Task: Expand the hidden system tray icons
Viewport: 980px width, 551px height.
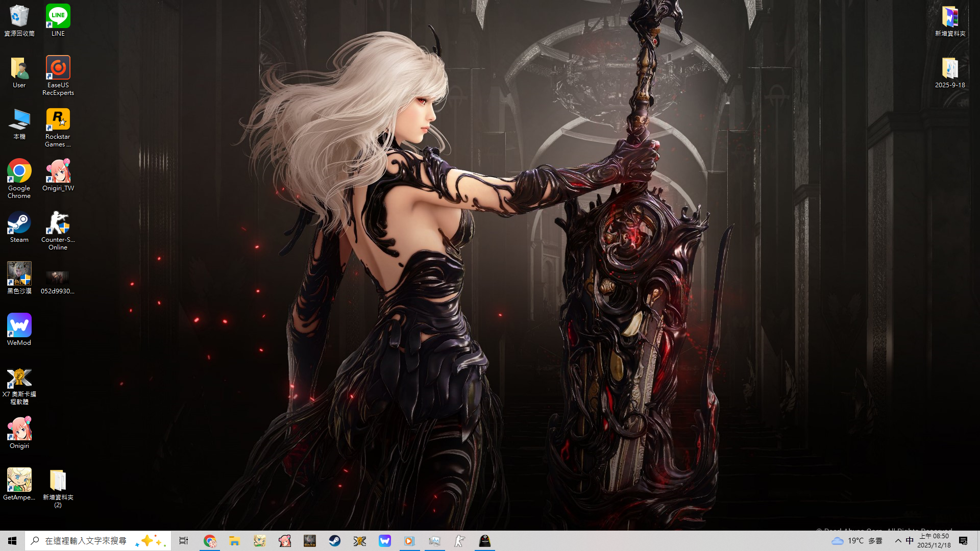Action: click(898, 541)
